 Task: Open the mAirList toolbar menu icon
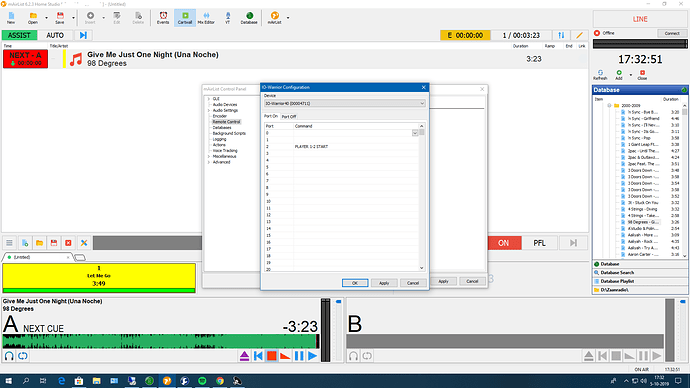click(x=275, y=18)
